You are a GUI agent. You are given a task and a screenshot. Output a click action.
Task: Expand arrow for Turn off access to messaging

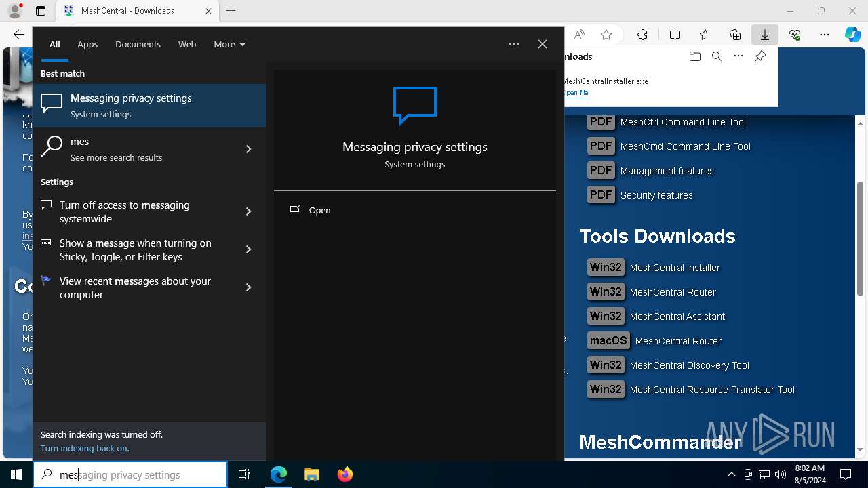248,212
